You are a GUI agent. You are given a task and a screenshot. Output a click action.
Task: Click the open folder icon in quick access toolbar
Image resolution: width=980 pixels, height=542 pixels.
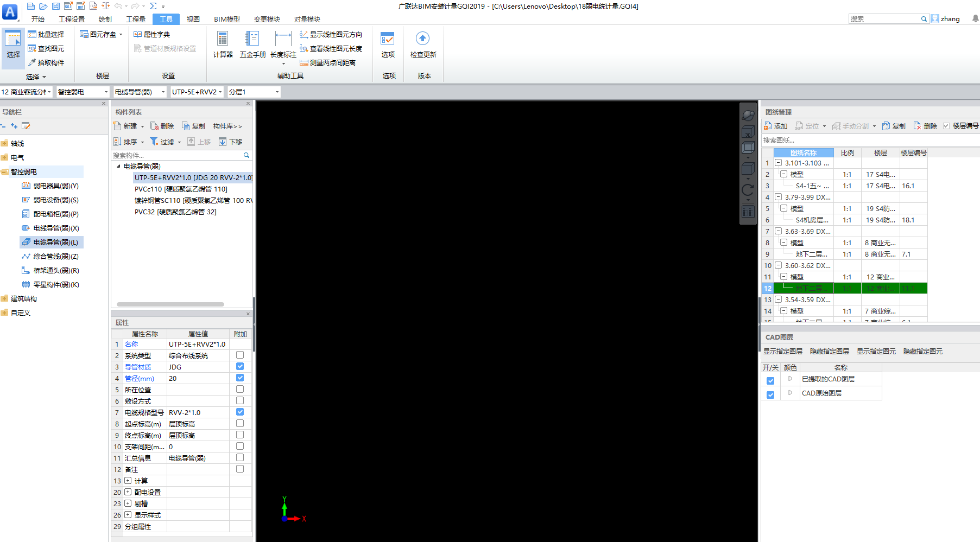pos(43,6)
